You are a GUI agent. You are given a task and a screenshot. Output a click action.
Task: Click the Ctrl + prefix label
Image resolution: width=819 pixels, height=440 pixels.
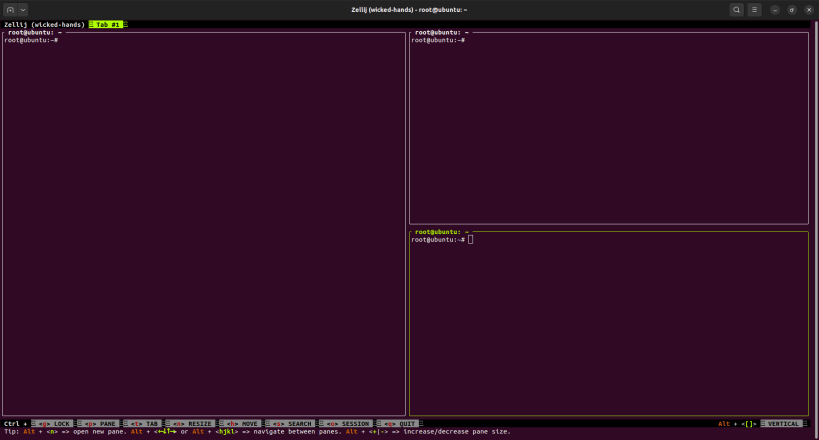click(15, 424)
